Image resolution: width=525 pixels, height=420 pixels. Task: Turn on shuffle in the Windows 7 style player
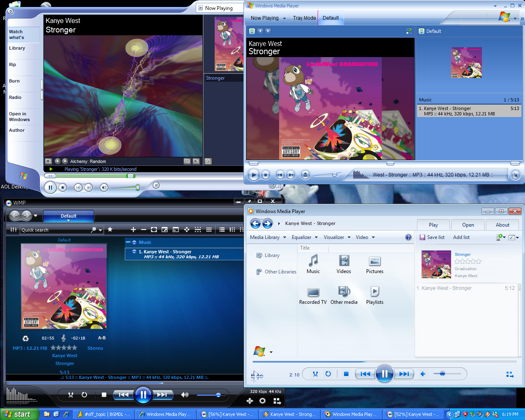315,374
